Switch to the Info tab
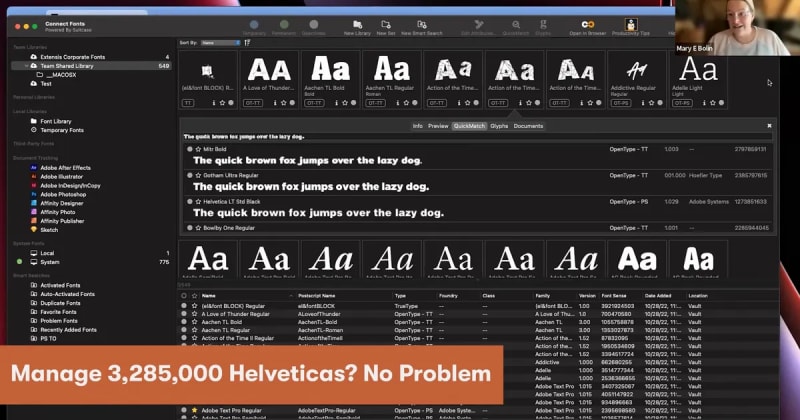800x420 pixels. [417, 126]
